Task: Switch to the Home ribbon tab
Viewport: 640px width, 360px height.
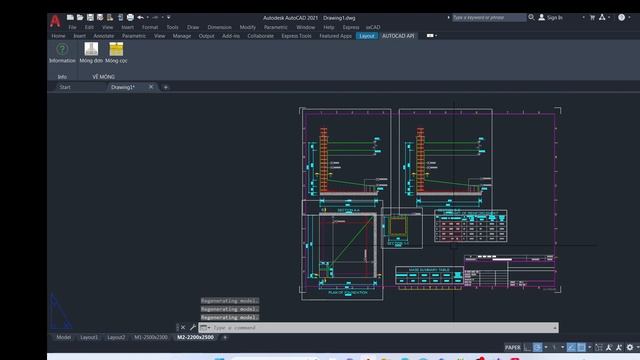Action: point(58,36)
